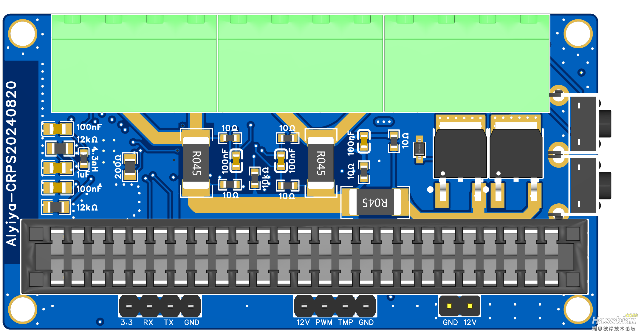
Task: Click the 3.3 pin label
Action: point(127,322)
